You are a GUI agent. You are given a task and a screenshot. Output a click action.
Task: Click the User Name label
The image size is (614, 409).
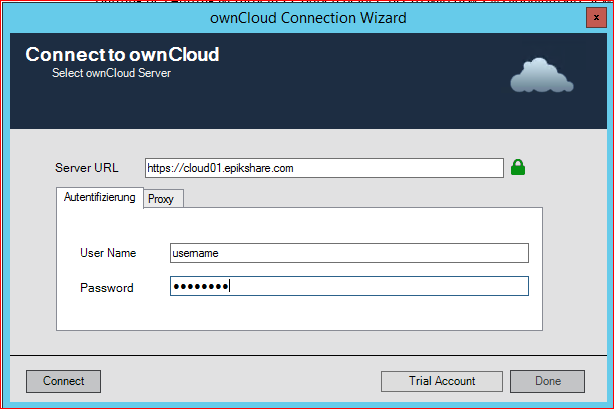(x=108, y=253)
